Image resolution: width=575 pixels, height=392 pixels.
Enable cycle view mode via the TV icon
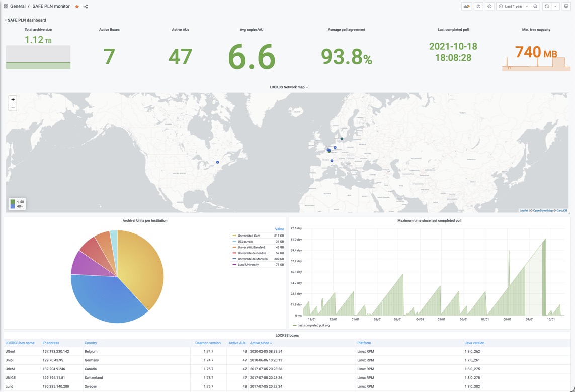click(566, 6)
